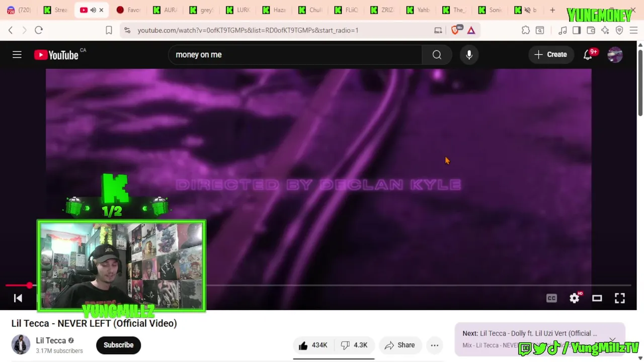The image size is (644, 362).
Task: Switch to the 'LURK' tab
Action: point(238,10)
